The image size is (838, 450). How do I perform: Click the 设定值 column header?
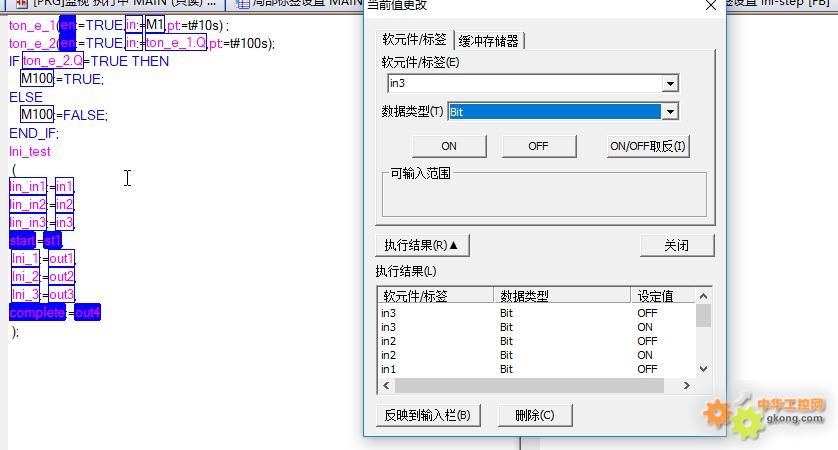[x=655, y=296]
